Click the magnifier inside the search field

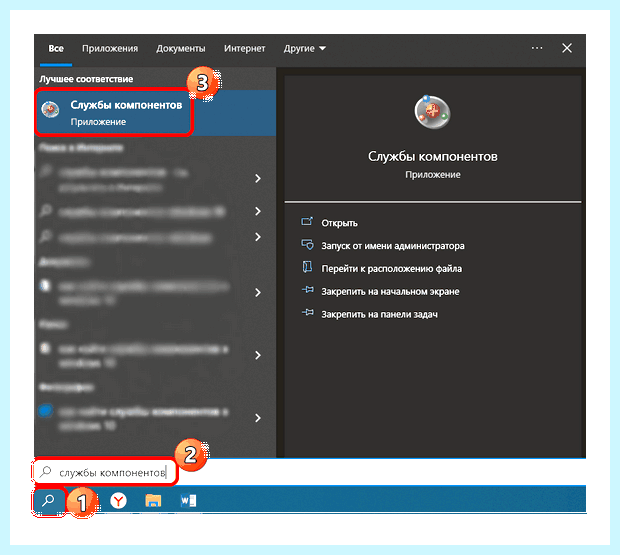pos(46,471)
